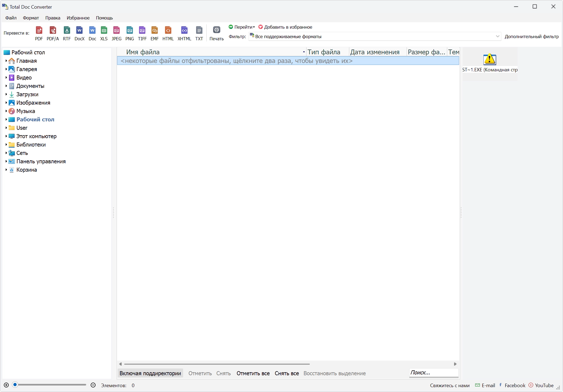Click the zoom slider handle
The image size is (563, 392).
click(x=15, y=385)
